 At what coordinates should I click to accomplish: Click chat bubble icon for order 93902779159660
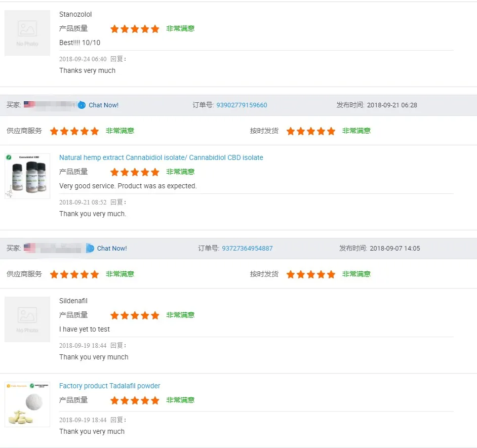82,105
